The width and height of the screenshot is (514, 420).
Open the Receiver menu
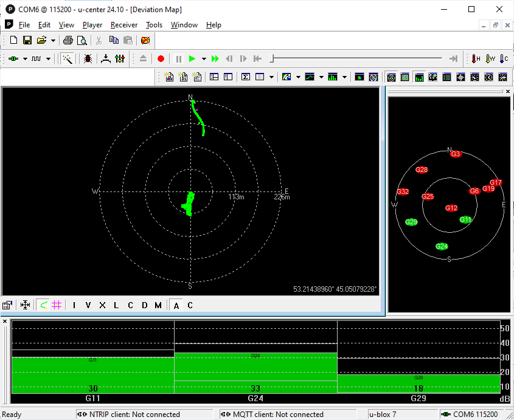click(x=123, y=25)
